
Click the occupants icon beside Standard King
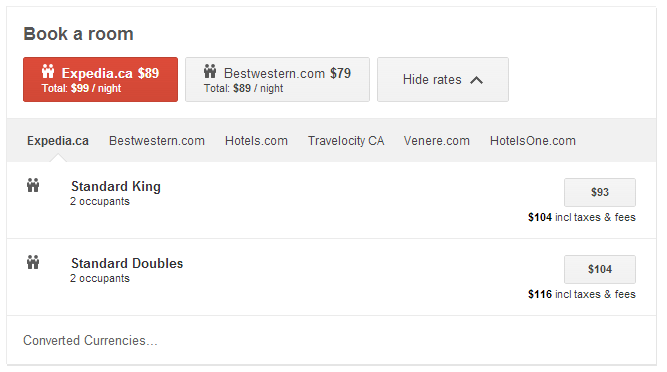click(33, 185)
